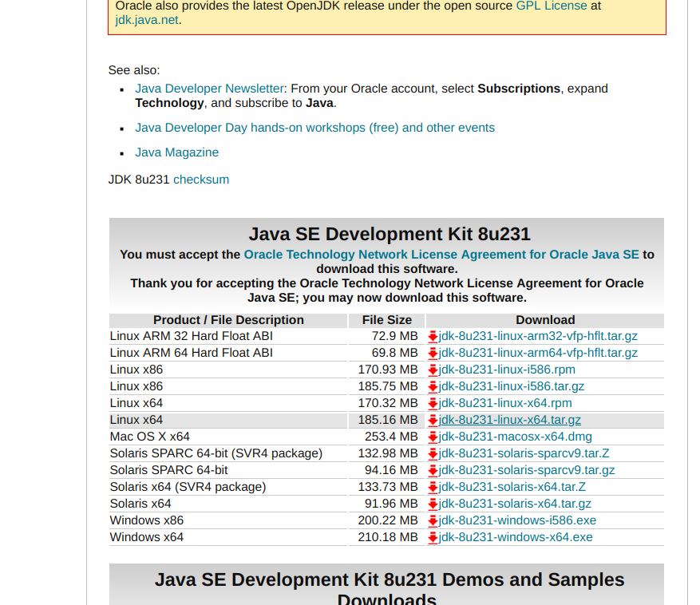Click the Java SE Development Kit 8u231 heading
The height and width of the screenshot is (605, 700).
[x=390, y=235]
